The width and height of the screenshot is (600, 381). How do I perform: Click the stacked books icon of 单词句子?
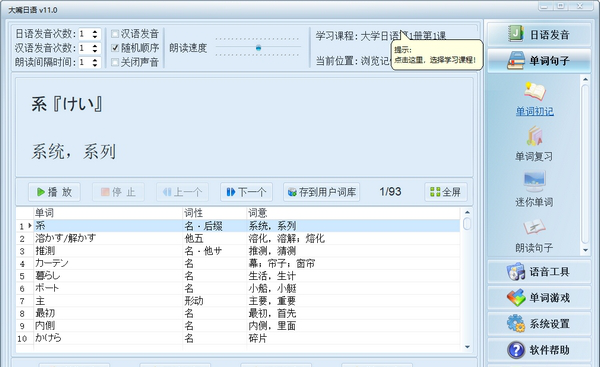click(516, 60)
